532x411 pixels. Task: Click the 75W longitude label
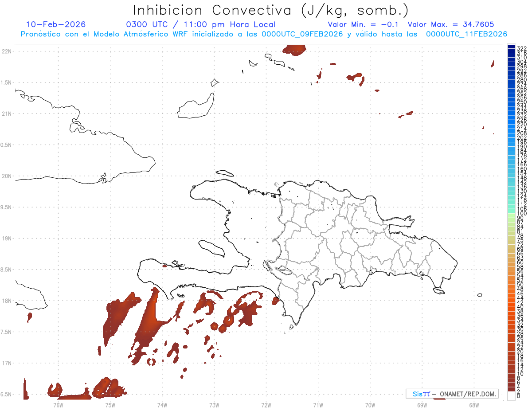pyautogui.click(x=110, y=405)
